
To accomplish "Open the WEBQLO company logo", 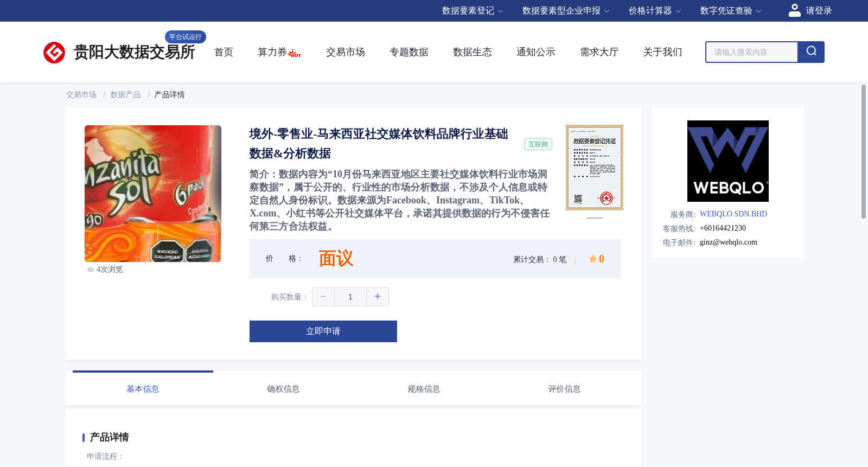I will 728,161.
